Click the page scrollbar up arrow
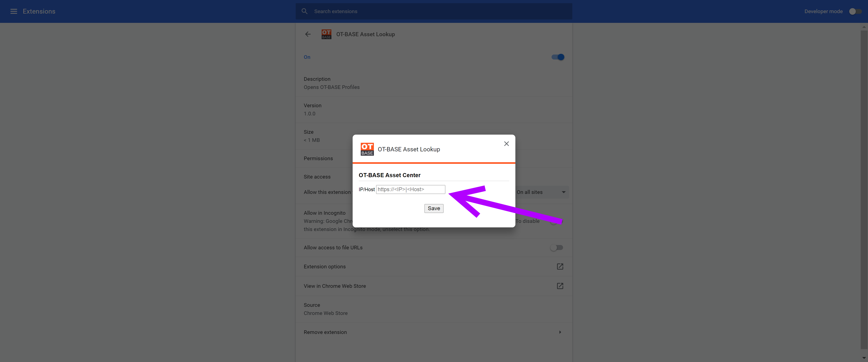This screenshot has width=868, height=362. (864, 27)
